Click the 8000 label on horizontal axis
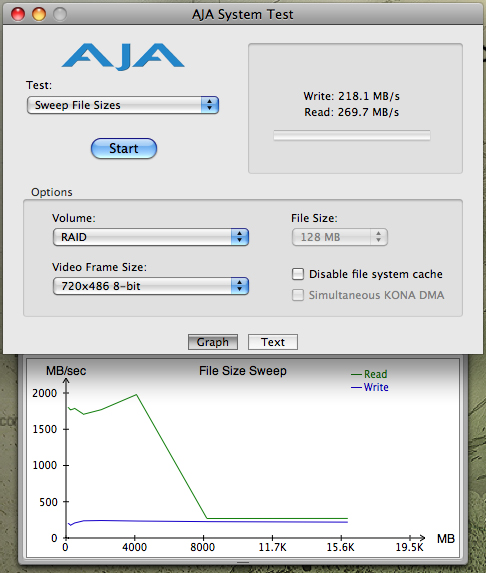Screen dimensions: 486x573 point(202,547)
